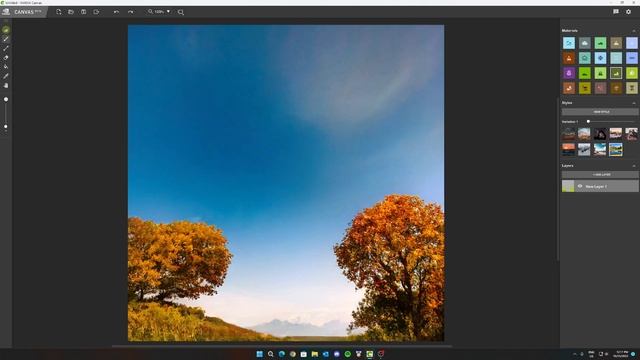The height and width of the screenshot is (360, 640).
Task: Pick the purple material swatch
Action: click(x=569, y=73)
